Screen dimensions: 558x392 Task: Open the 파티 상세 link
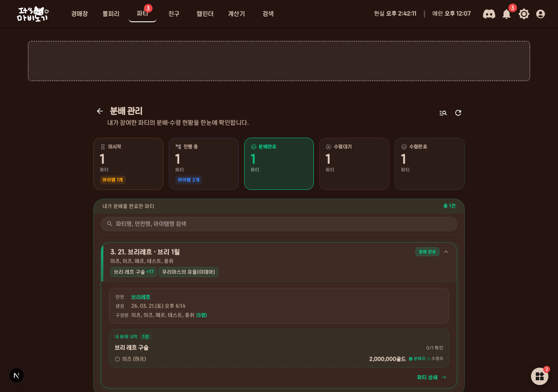[x=432, y=377]
